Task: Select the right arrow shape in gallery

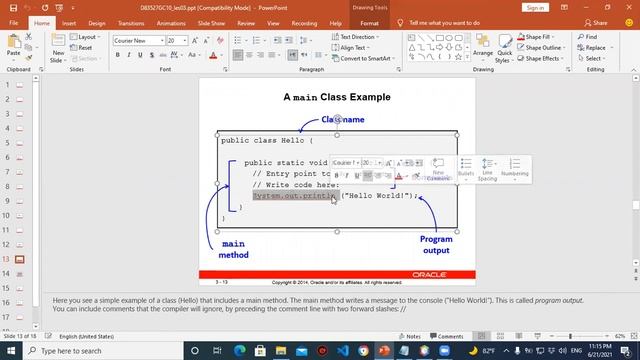Action: [439, 47]
